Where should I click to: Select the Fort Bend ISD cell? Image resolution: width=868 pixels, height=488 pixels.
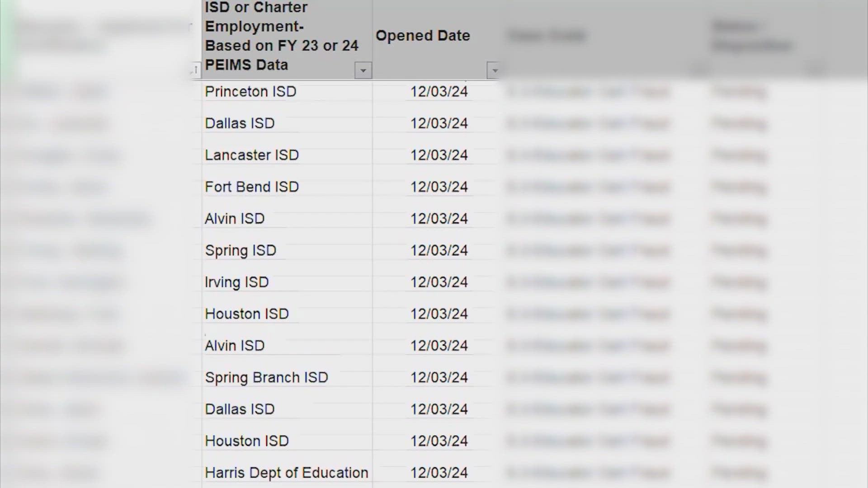click(287, 187)
